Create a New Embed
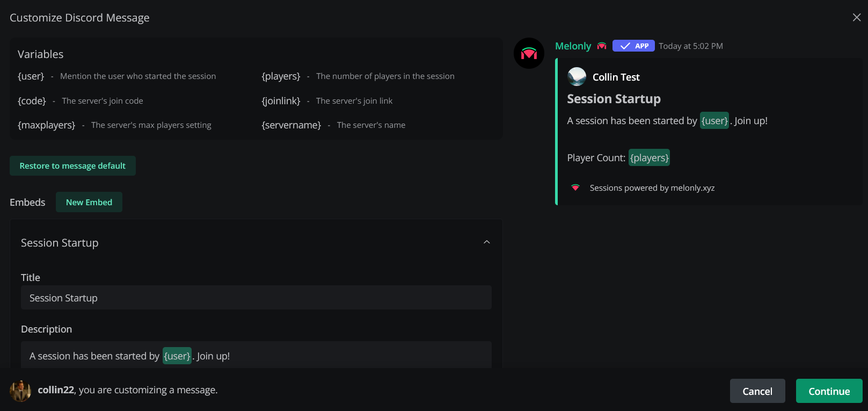 point(89,202)
